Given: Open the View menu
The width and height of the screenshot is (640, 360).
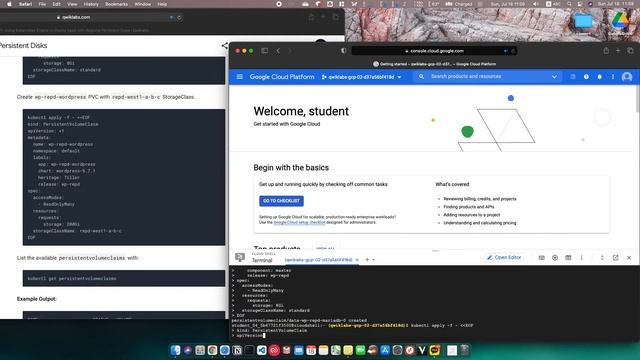Looking at the screenshot, I should (x=72, y=4).
